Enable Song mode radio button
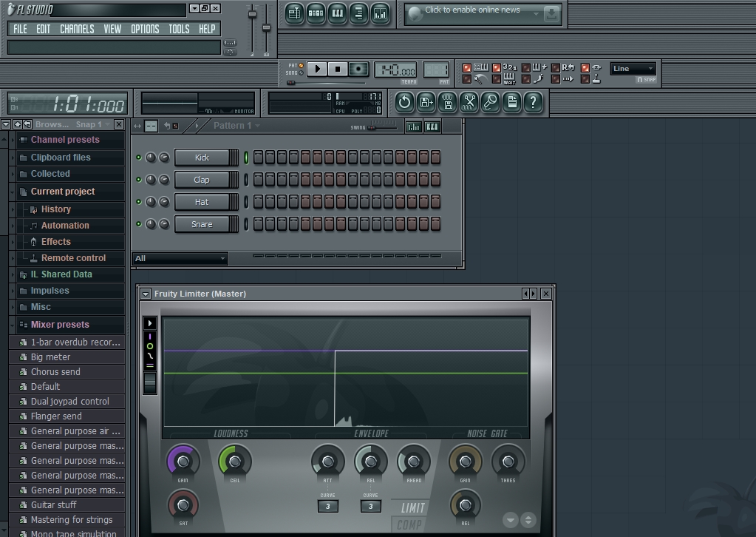Screen dimensions: 756x537 pos(302,73)
